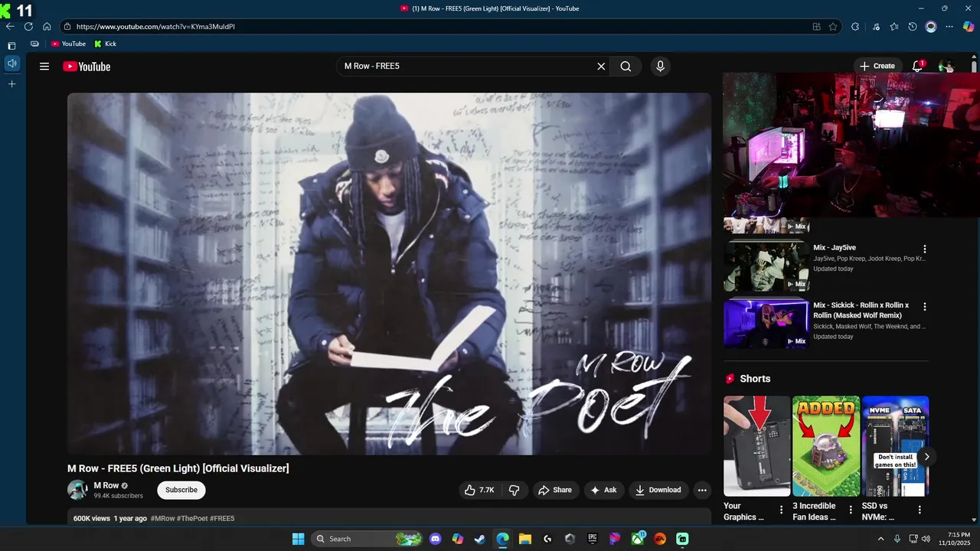980x551 pixels.
Task: Open the Create button
Action: coord(877,67)
